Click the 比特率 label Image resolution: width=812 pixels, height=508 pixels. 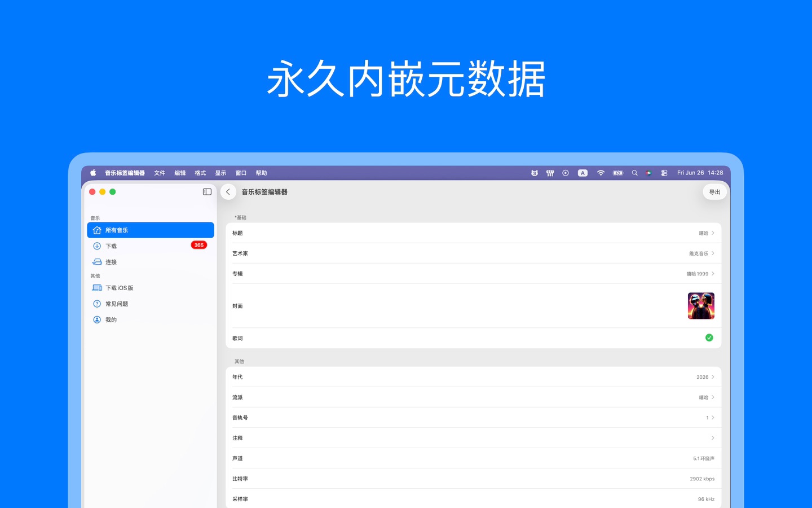click(x=240, y=479)
